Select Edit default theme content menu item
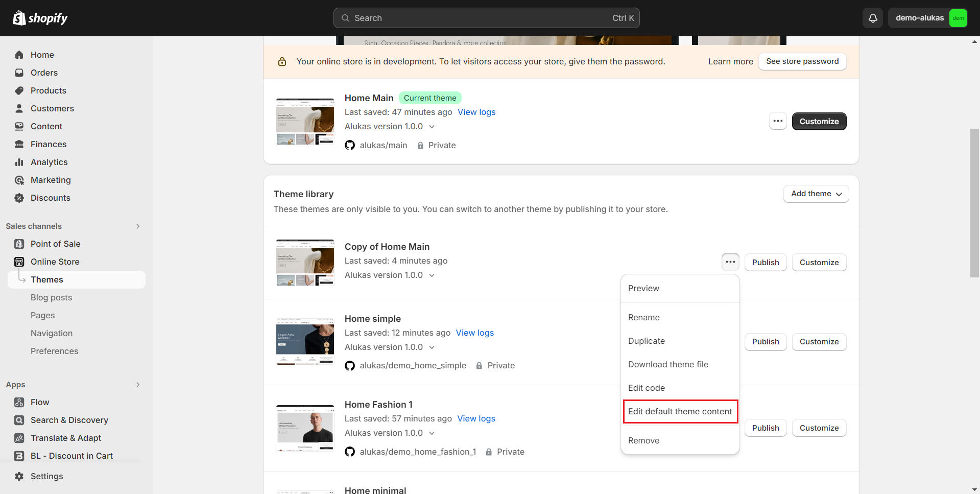The height and width of the screenshot is (494, 980). [x=680, y=411]
